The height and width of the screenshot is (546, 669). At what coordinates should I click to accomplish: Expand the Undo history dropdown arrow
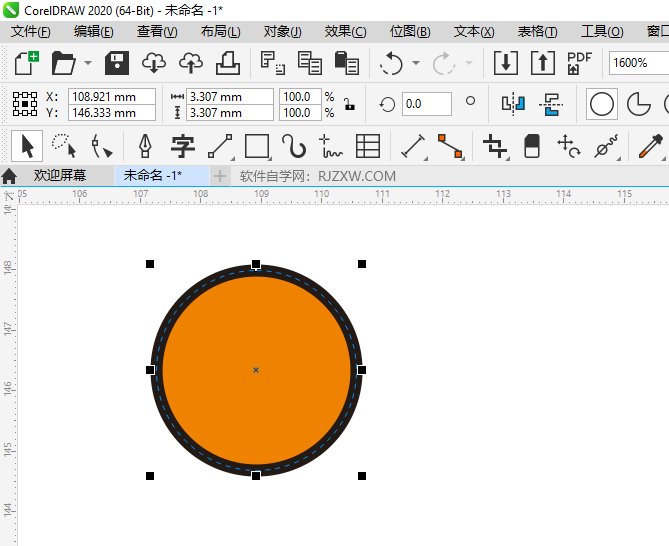414,64
